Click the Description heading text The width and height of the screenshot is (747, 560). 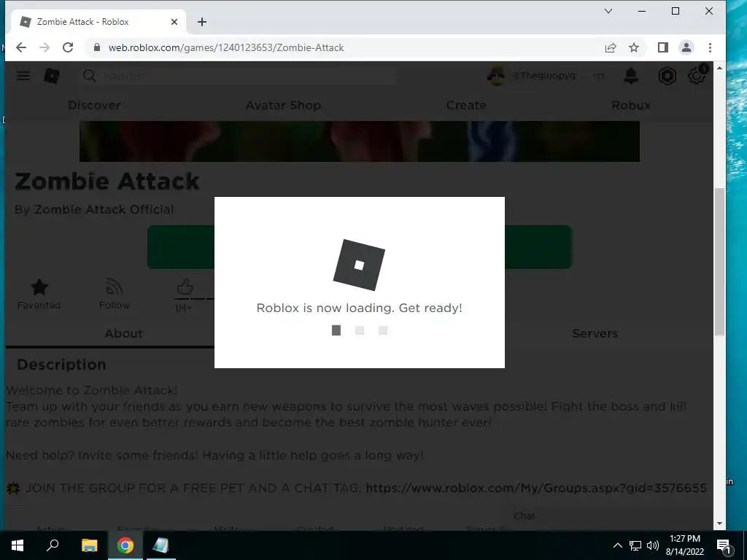(x=61, y=365)
